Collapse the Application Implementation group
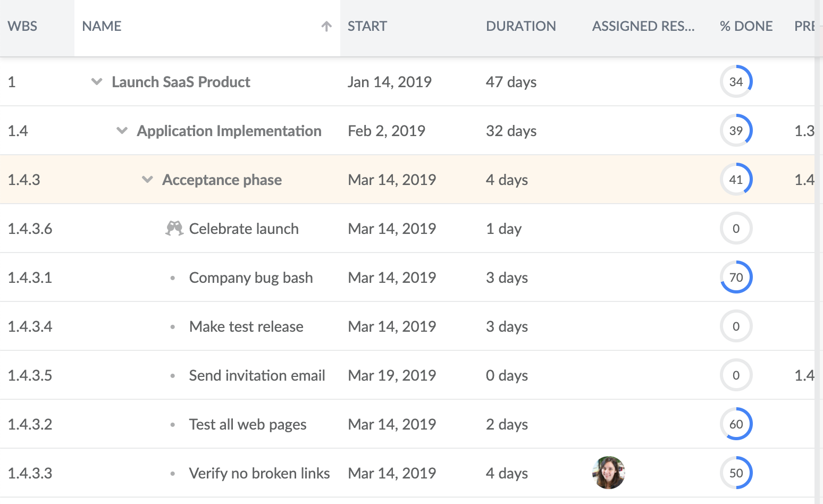The width and height of the screenshot is (823, 504). click(122, 130)
